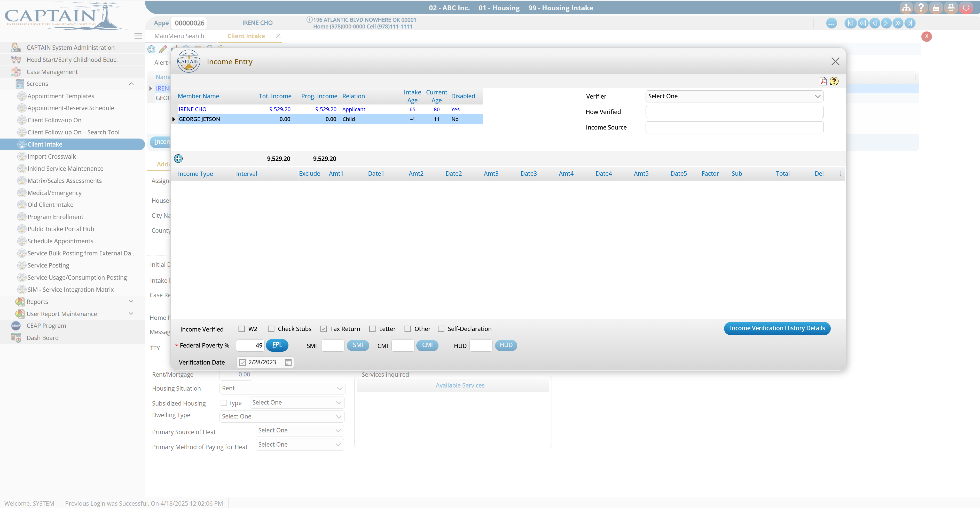Viewport: 980px width, 508px height.
Task: Go to previous record navigation arrow
Action: 874,23
